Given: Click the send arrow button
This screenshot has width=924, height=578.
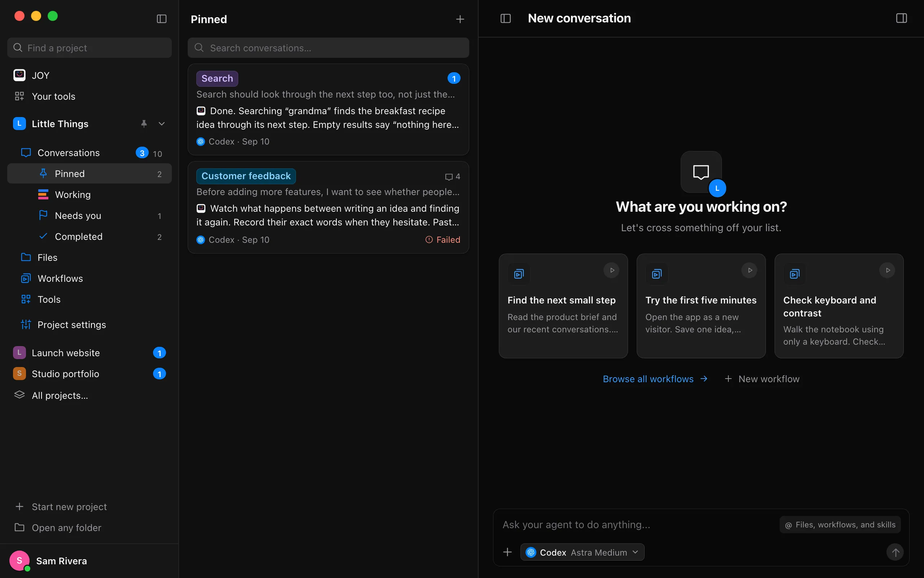Looking at the screenshot, I should [x=895, y=552].
